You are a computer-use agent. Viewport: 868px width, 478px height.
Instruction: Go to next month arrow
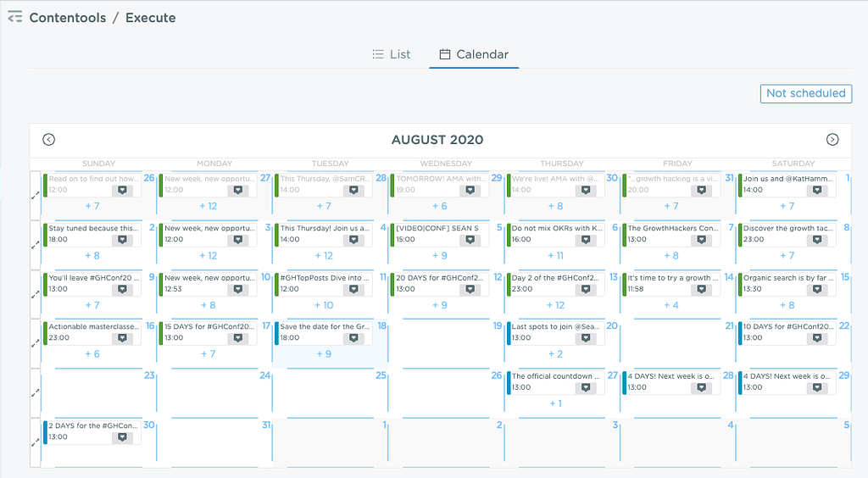coord(832,139)
